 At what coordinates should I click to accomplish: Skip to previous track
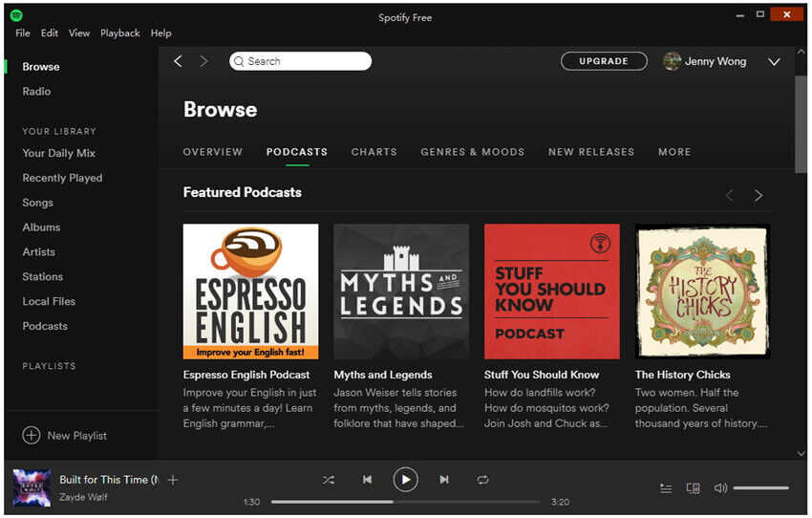(x=367, y=480)
